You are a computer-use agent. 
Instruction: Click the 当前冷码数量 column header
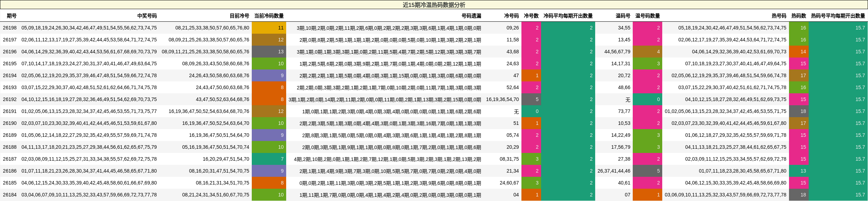click(x=269, y=16)
